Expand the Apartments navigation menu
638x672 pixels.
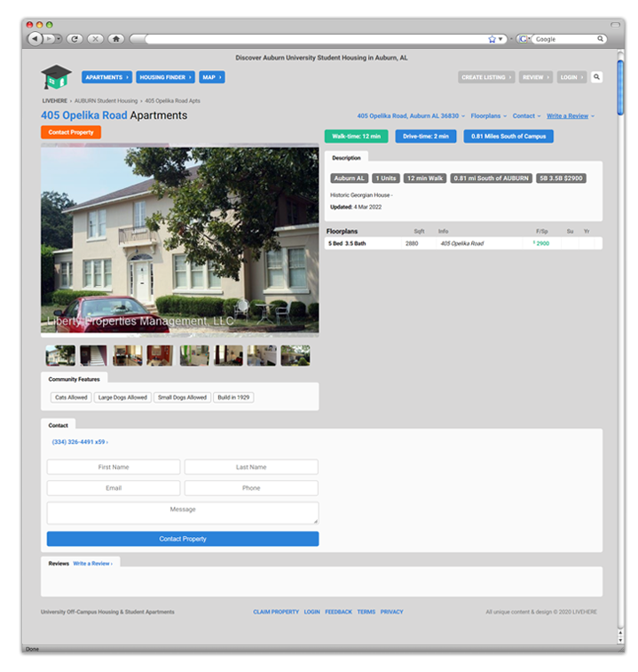[106, 77]
